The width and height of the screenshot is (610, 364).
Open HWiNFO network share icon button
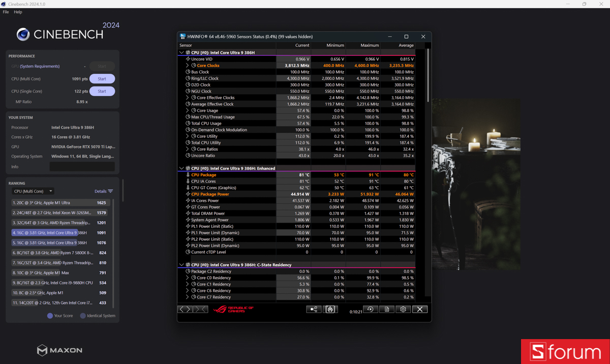314,309
